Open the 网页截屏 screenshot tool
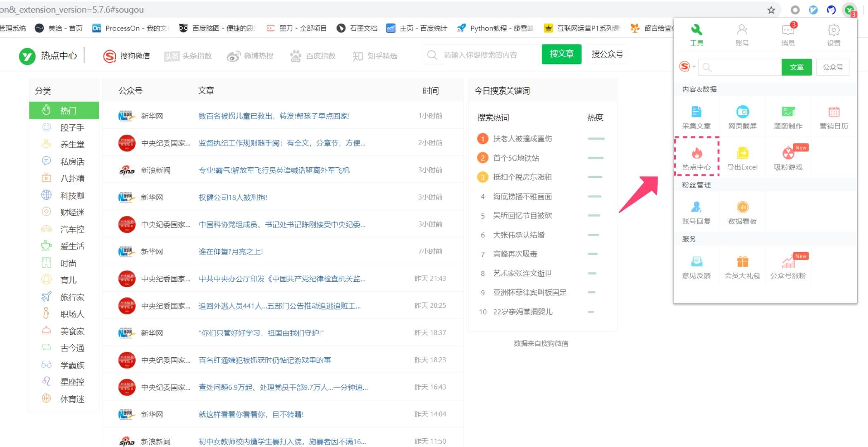 [x=742, y=117]
